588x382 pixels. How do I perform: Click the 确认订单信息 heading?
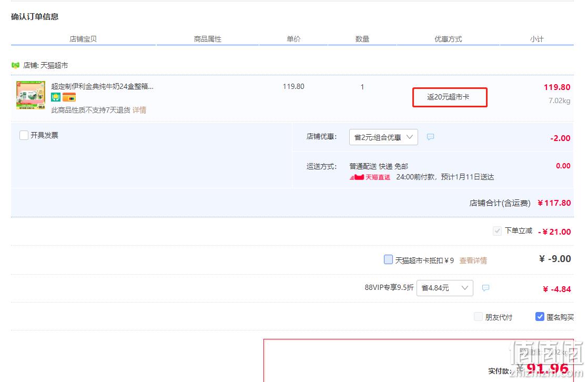35,16
